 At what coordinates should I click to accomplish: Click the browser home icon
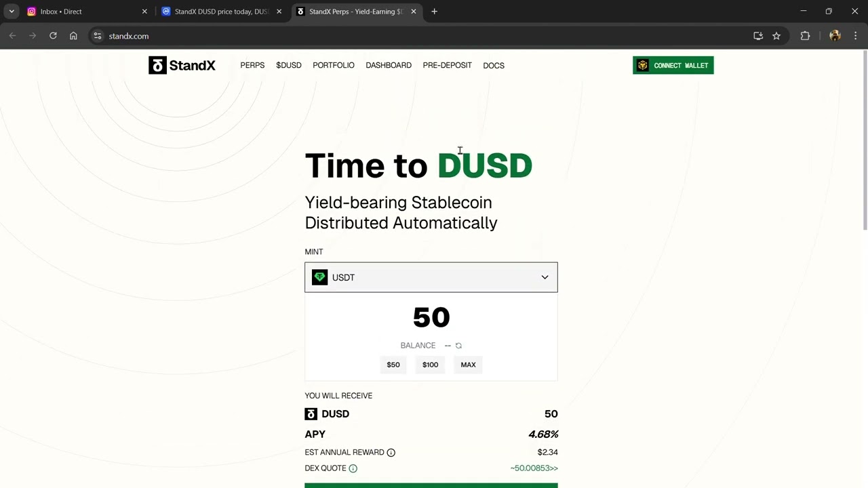(73, 36)
